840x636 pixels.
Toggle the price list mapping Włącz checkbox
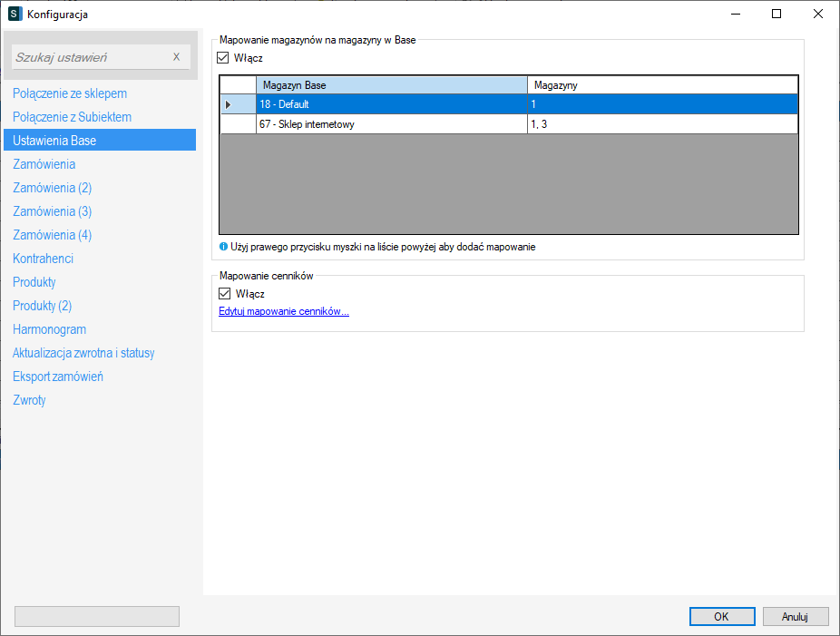pos(225,294)
